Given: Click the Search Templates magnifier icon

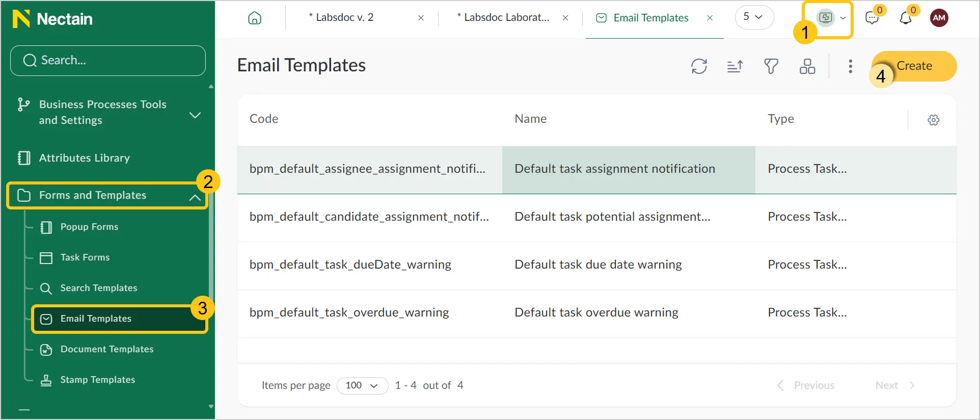Looking at the screenshot, I should tap(46, 288).
